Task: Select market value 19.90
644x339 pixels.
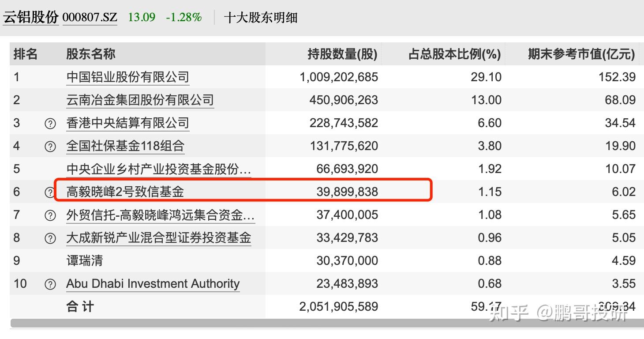Action: (620, 146)
